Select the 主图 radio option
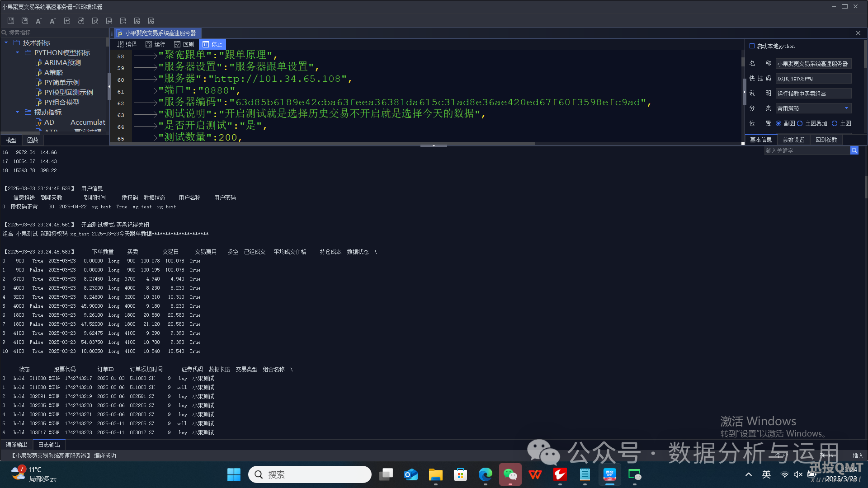 [x=835, y=123]
